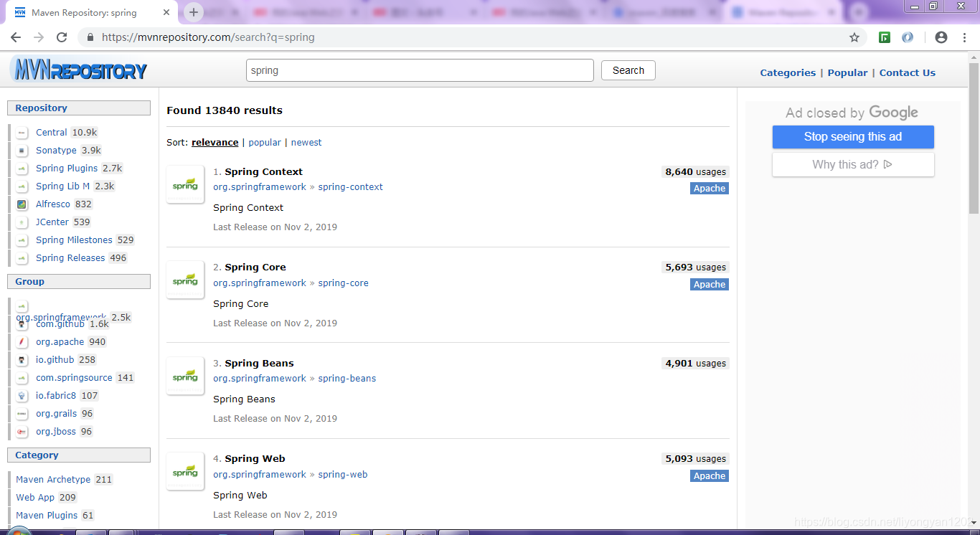The width and height of the screenshot is (980, 535).
Task: Click the site padlock icon
Action: pos(90,37)
